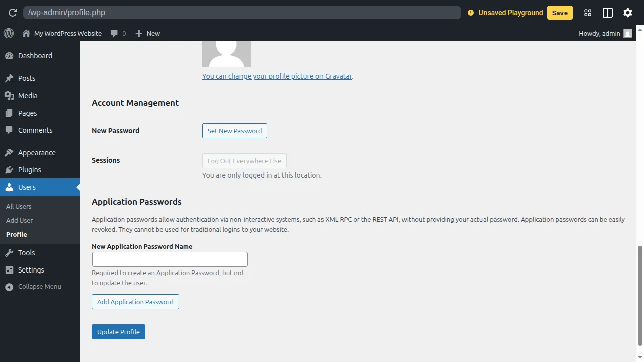Click the Users icon in the sidebar
The image size is (644, 362).
click(9, 187)
